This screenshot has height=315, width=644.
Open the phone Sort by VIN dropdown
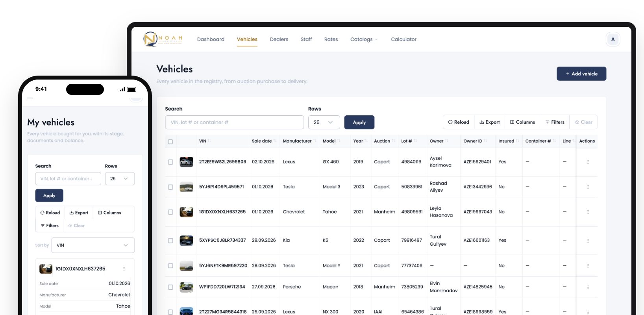[x=93, y=245]
